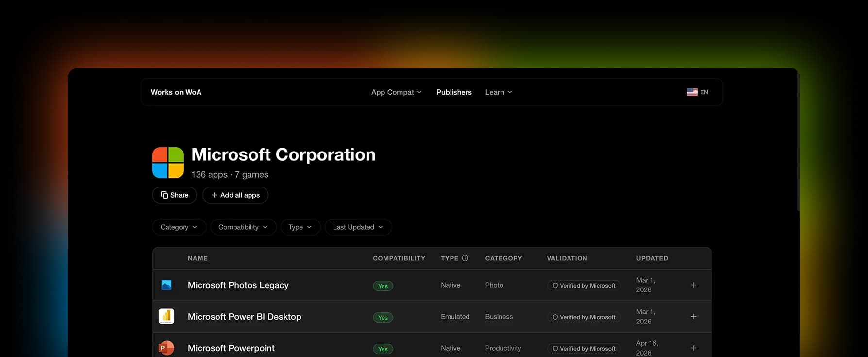Viewport: 868px width, 357px height.
Task: Click the Add all apps button
Action: 235,195
